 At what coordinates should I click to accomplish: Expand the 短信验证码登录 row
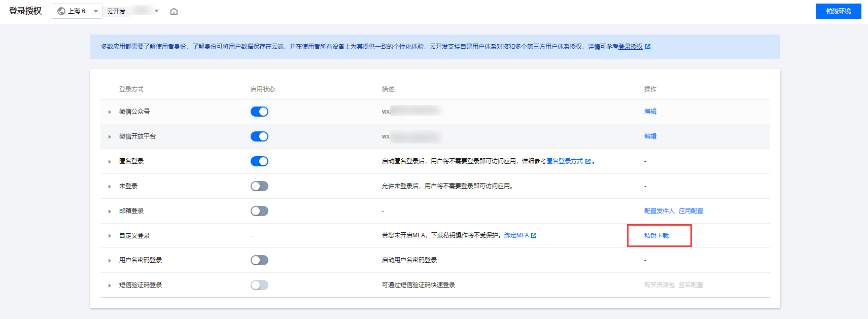point(110,286)
